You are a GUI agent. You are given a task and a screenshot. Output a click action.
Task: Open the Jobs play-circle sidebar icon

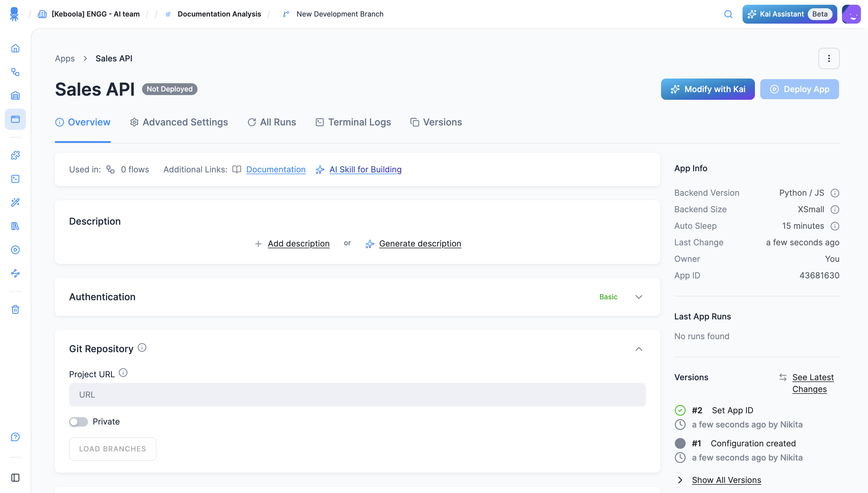pyautogui.click(x=15, y=249)
